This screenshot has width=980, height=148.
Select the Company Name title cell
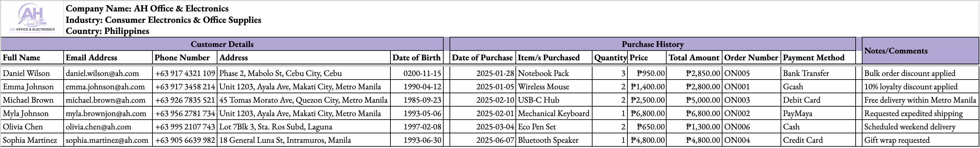coord(147,8)
